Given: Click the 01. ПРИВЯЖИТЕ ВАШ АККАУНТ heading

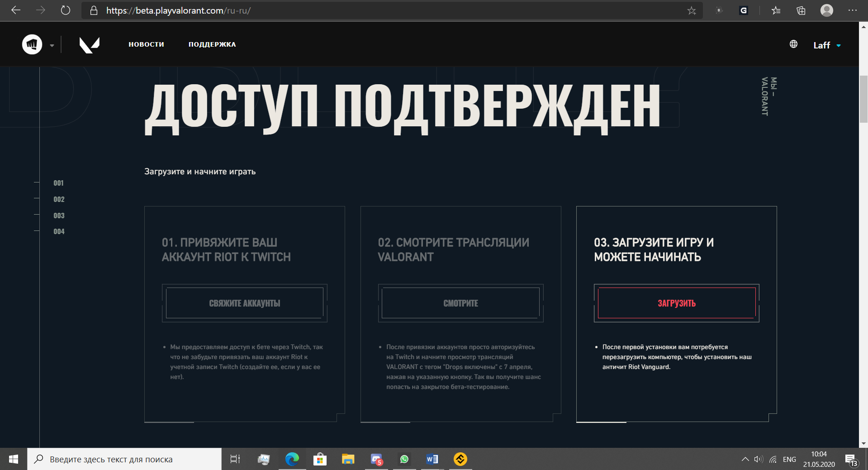Looking at the screenshot, I should [226, 249].
